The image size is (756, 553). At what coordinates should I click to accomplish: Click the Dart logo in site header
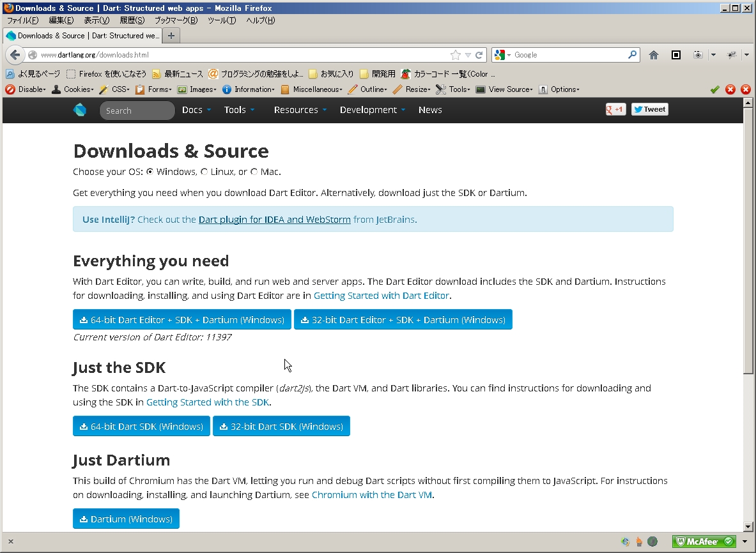79,110
